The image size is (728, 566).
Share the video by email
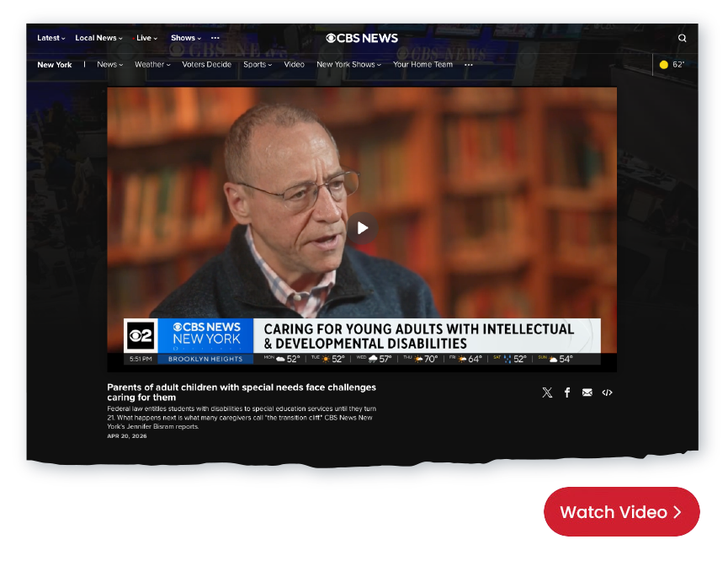point(587,392)
